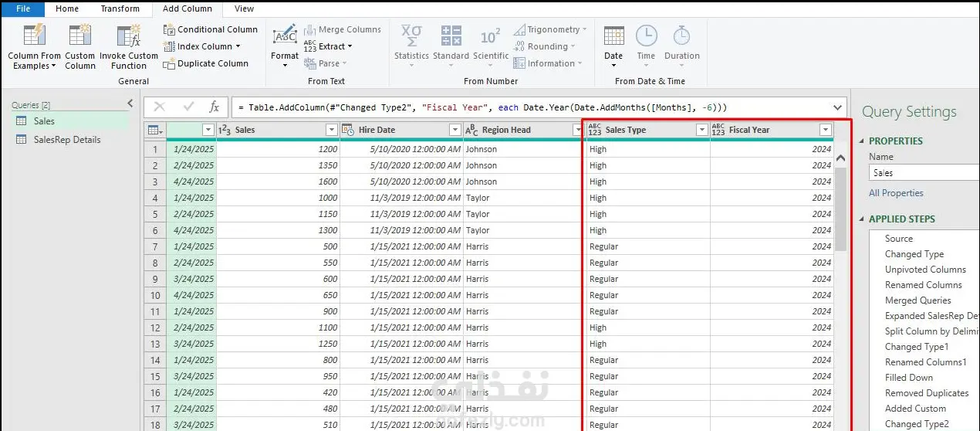Open the Trigonometry dropdown
Screen dimensions: 980x431
pos(550,29)
